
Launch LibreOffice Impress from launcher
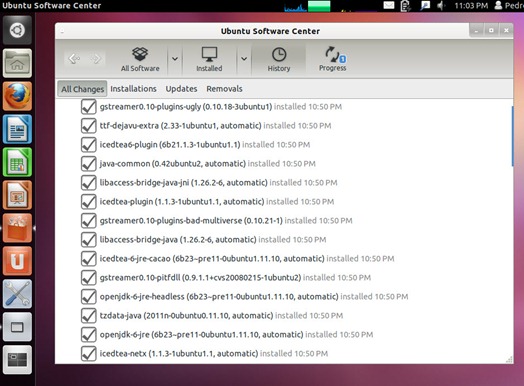click(x=17, y=195)
